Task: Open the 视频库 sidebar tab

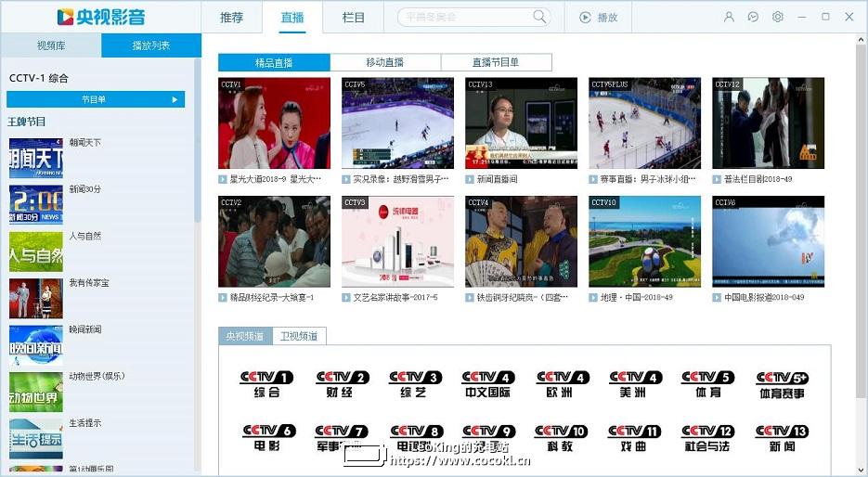Action: pyautogui.click(x=51, y=45)
